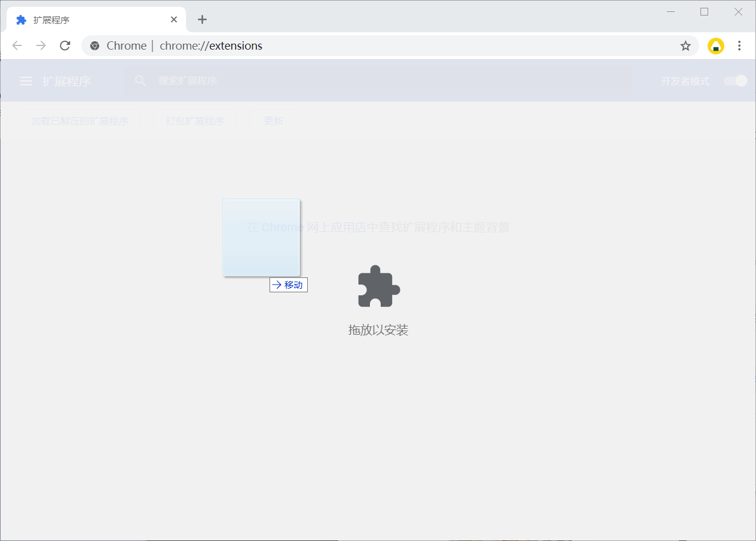Click the 搜索扩展程序 search field
The image size is (756, 541).
tap(378, 81)
